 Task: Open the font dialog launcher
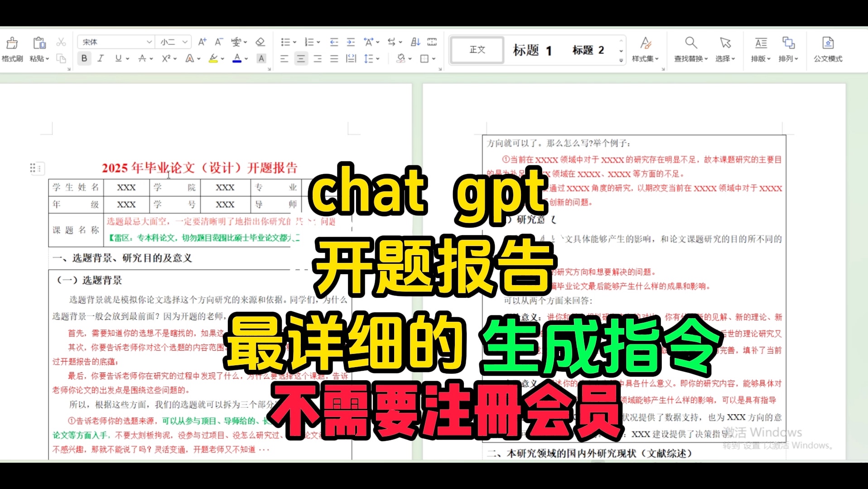click(269, 69)
